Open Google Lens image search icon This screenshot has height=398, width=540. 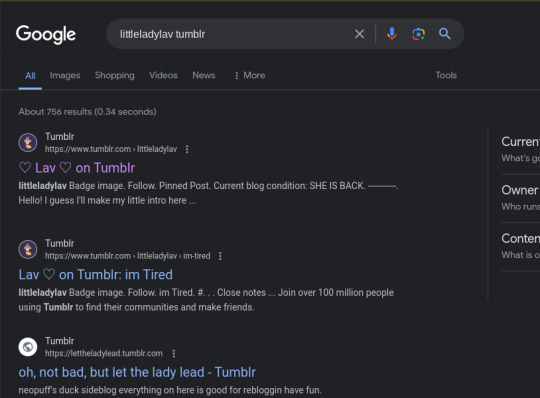click(418, 34)
